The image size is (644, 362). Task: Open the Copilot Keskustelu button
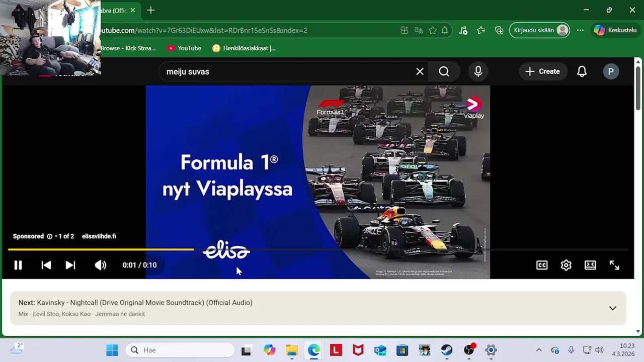coord(615,30)
